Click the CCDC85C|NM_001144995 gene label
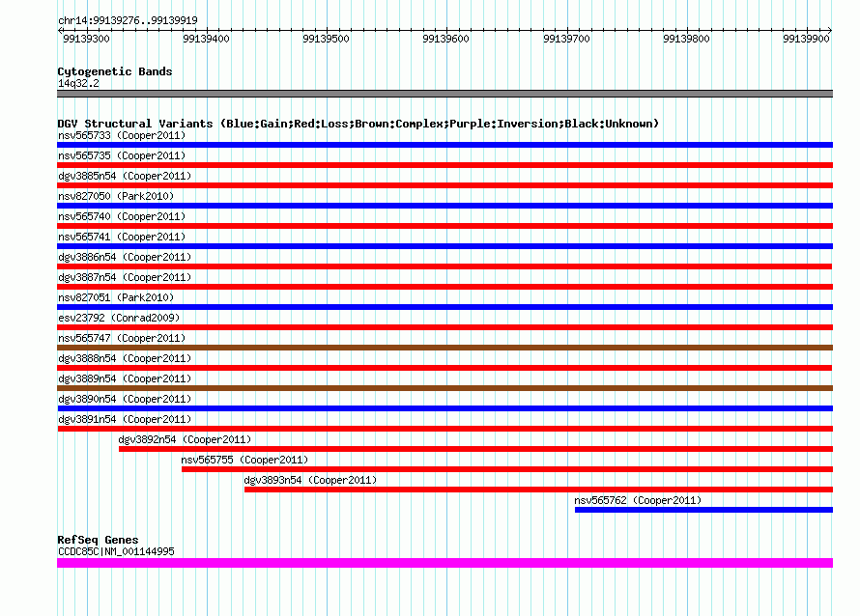The width and height of the screenshot is (860, 616). coord(116,551)
